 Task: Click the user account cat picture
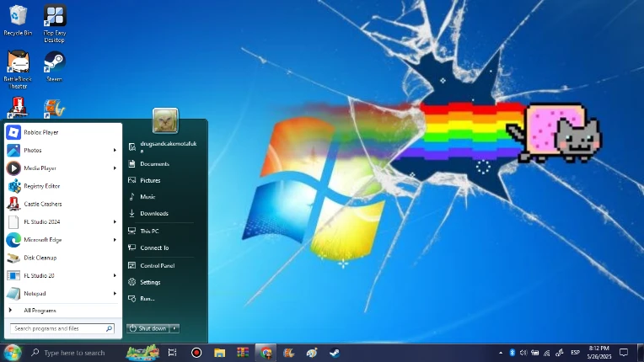click(165, 120)
